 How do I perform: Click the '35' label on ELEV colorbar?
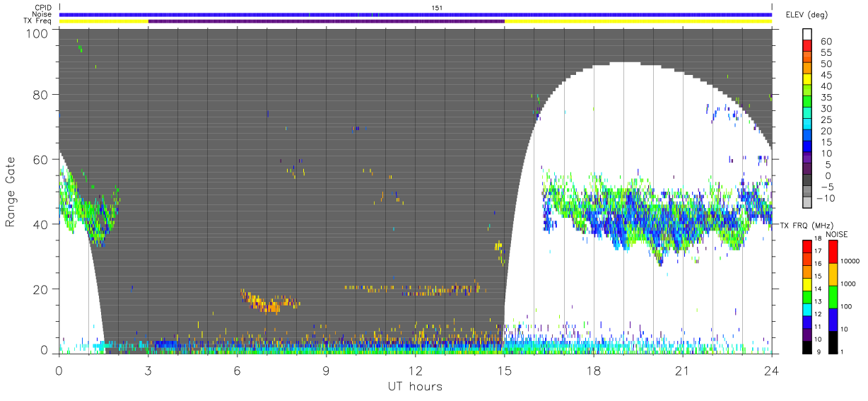pos(825,98)
